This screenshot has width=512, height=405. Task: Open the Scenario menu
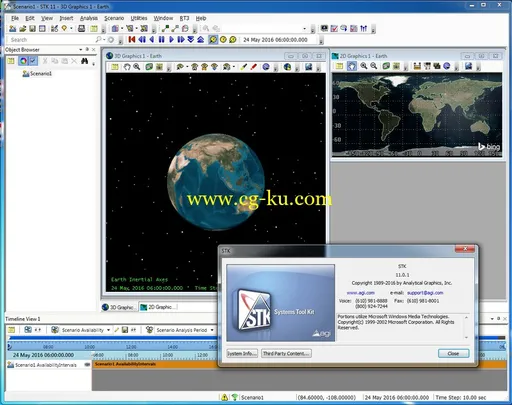[x=114, y=18]
